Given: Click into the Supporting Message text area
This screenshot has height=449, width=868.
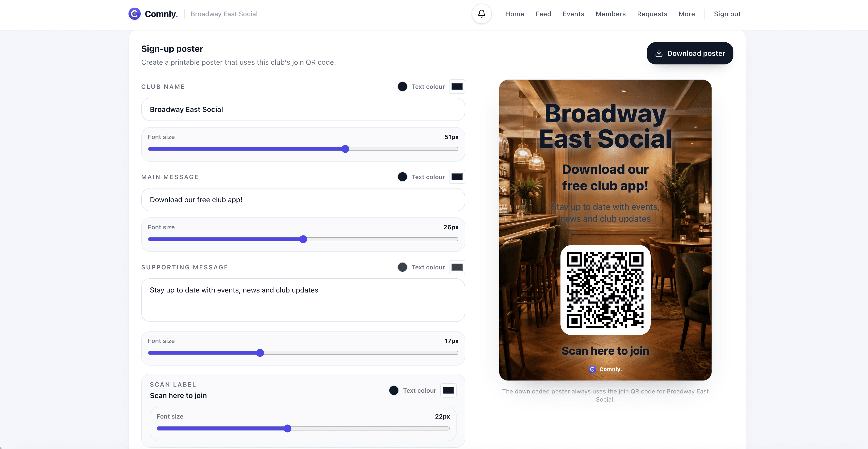Looking at the screenshot, I should (303, 300).
